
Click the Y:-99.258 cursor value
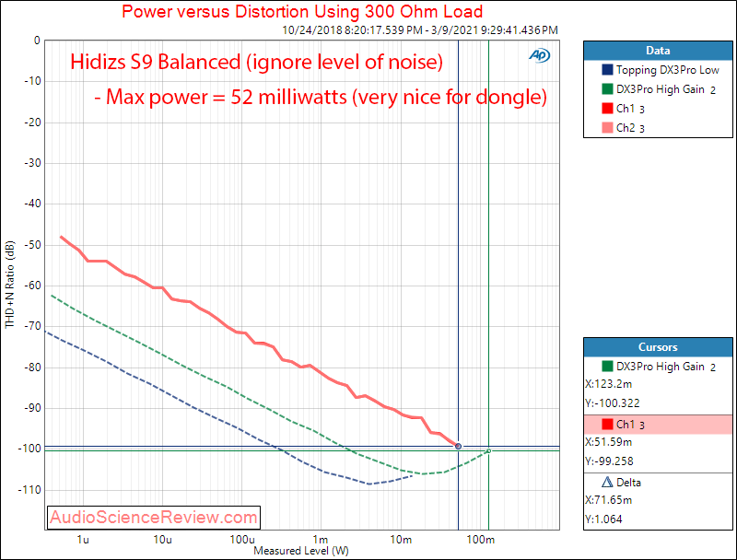(610, 461)
